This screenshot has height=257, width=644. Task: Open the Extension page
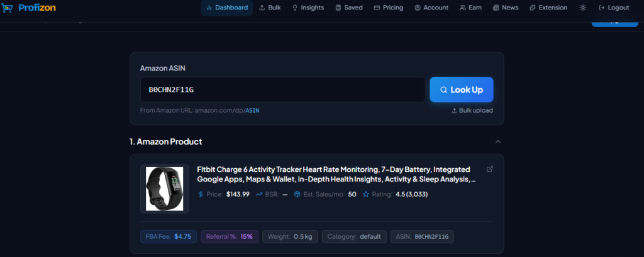548,8
